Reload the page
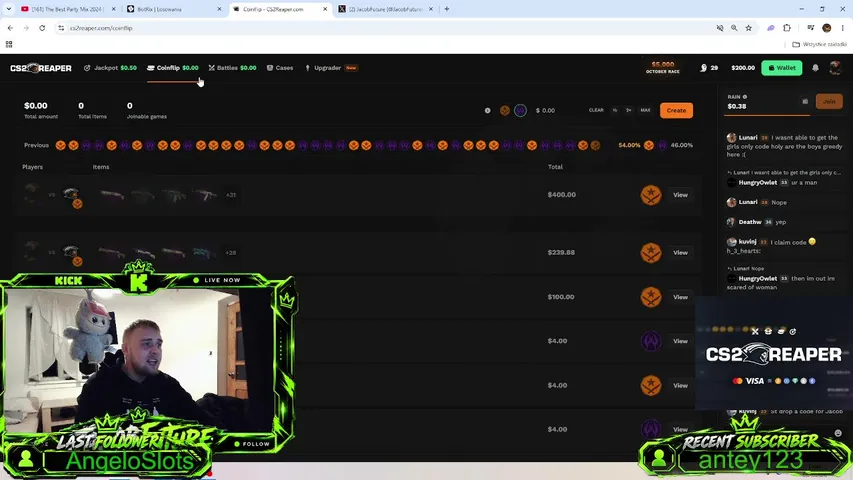Image resolution: width=853 pixels, height=480 pixels. click(42, 28)
